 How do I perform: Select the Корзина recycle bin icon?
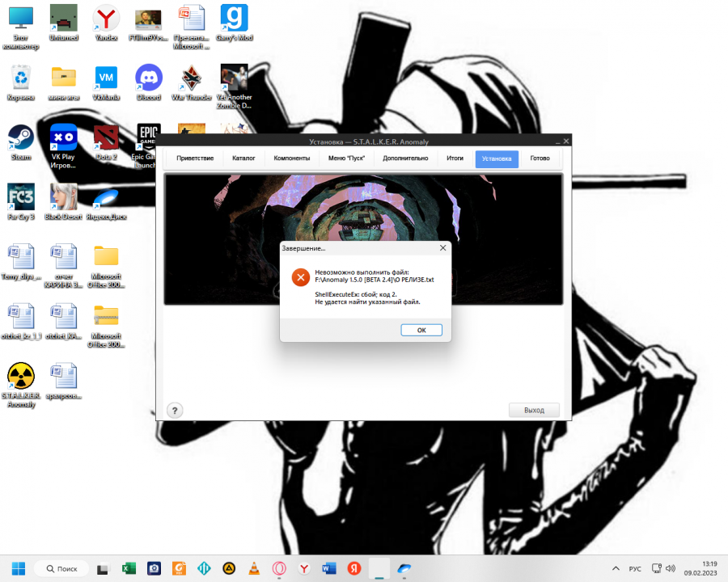coord(20,82)
